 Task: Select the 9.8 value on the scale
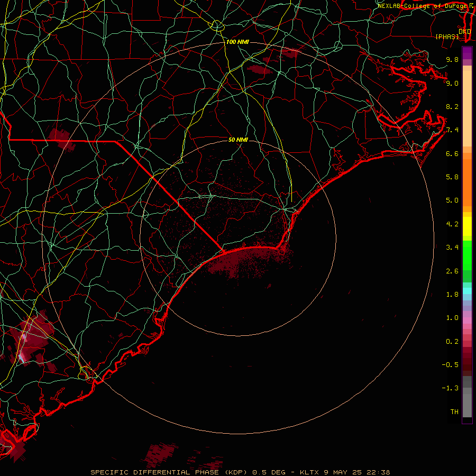[x=452, y=59]
